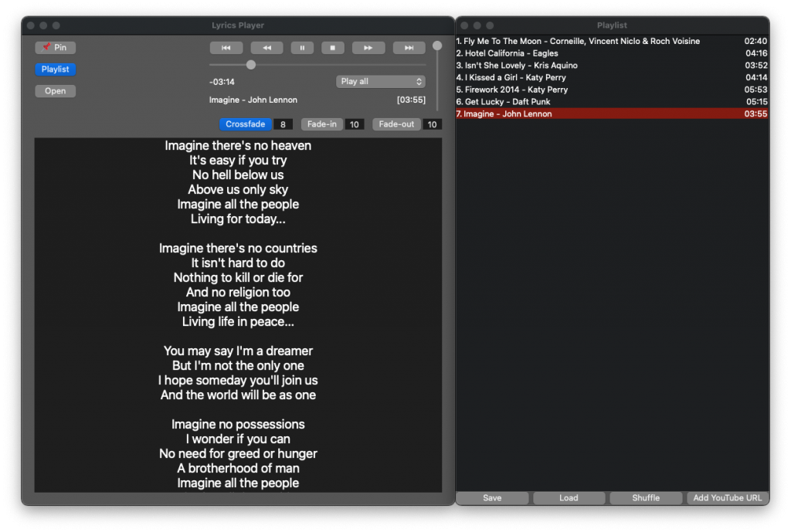Viewport: 791px width, 532px height.
Task: Select highlighted Imagine - John Lennon row
Action: click(612, 114)
